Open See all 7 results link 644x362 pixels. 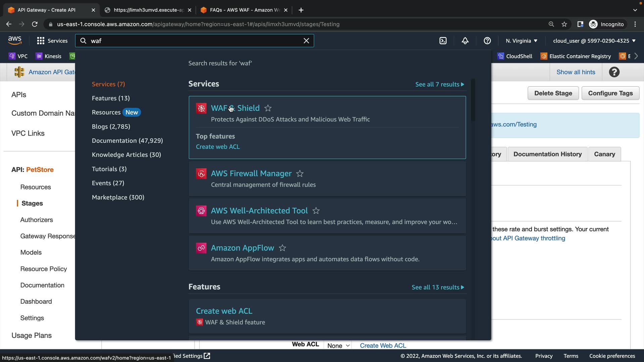[x=439, y=84]
